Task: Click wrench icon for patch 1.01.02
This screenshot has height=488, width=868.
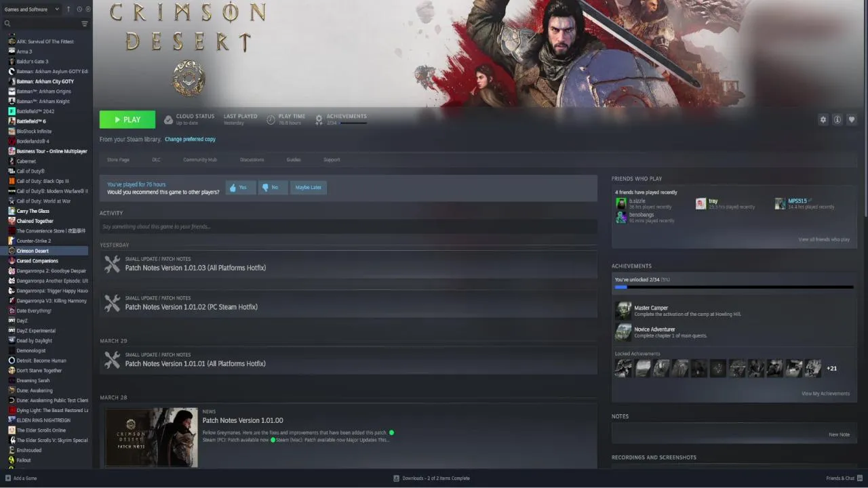Action: pos(112,304)
